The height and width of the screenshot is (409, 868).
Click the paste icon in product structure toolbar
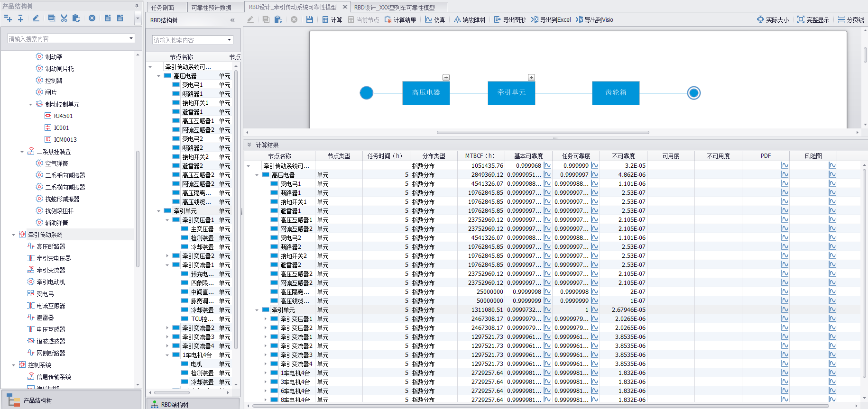click(76, 18)
